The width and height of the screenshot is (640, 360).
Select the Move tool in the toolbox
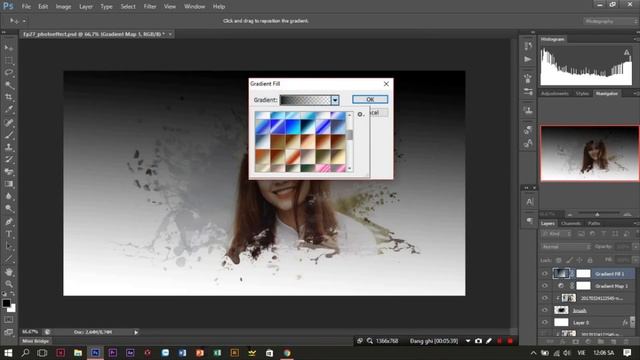pos(9,48)
